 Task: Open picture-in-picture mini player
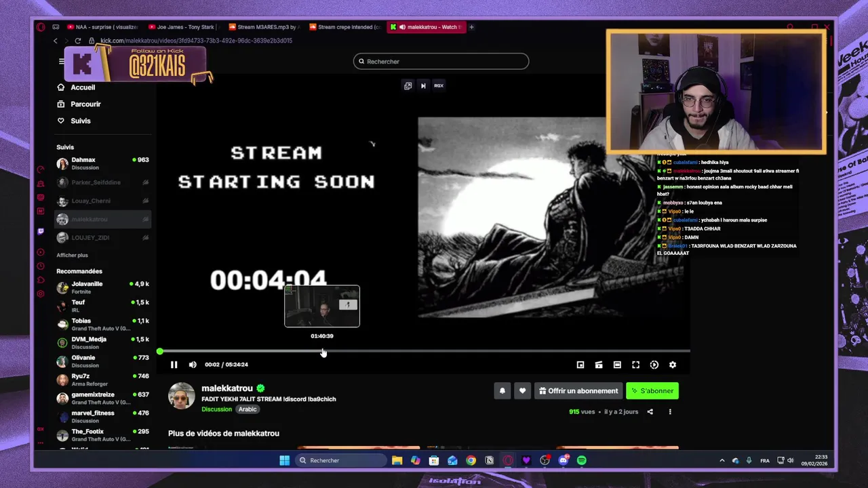(x=580, y=365)
